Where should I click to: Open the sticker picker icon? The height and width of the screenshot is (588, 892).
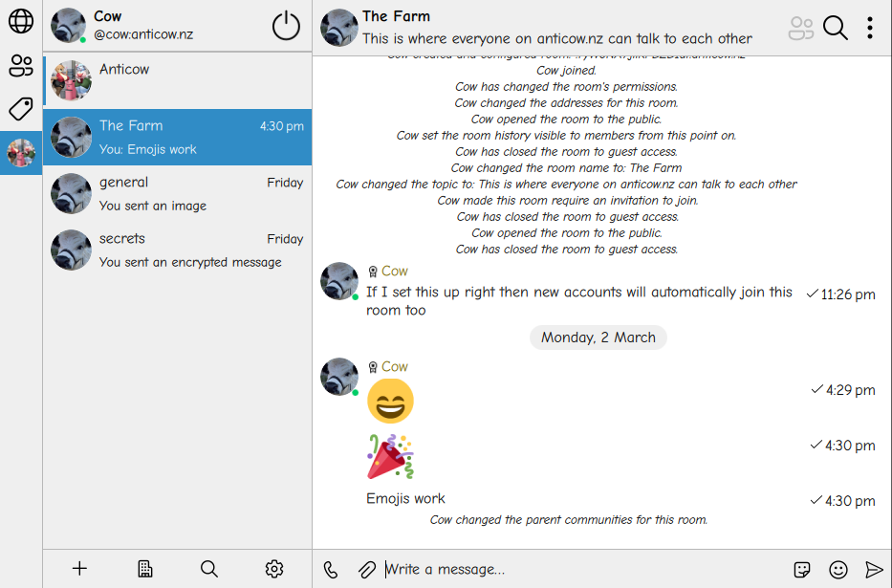tap(802, 569)
